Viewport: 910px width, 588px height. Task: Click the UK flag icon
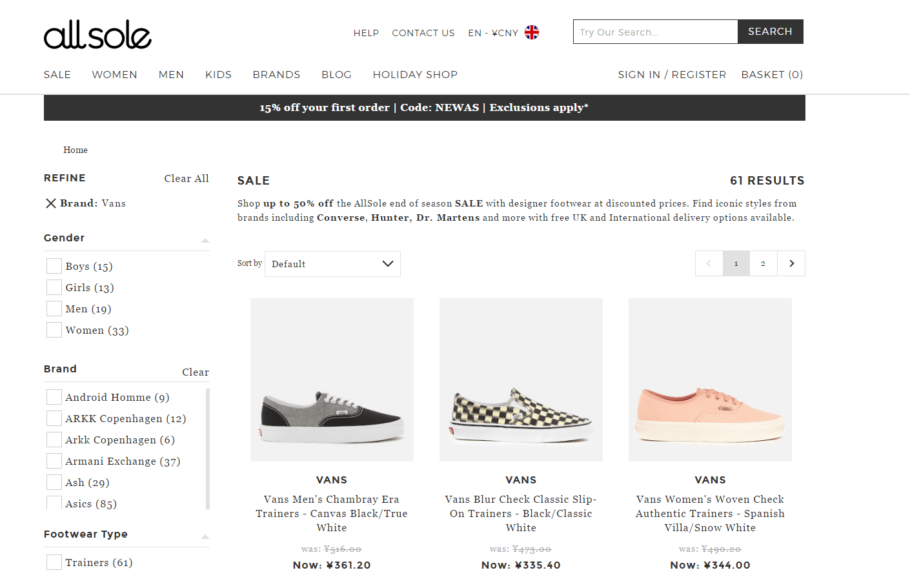click(532, 32)
